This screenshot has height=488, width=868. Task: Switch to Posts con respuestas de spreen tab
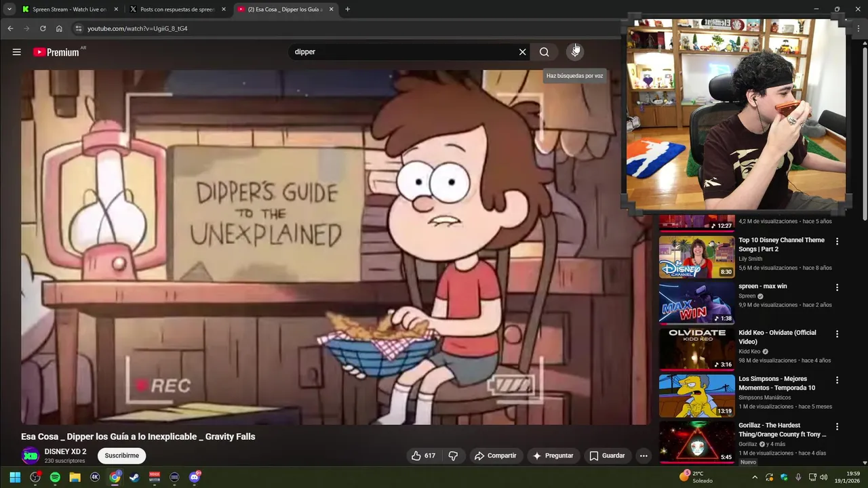coord(177,9)
